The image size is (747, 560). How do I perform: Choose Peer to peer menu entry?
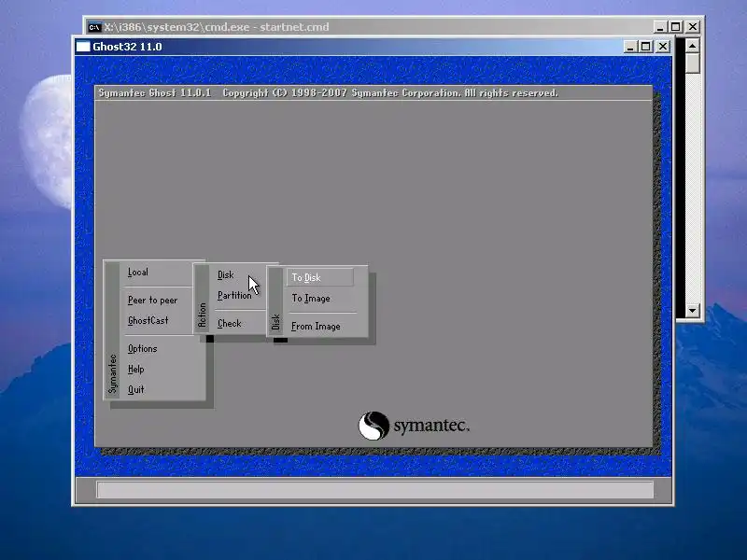pos(152,300)
